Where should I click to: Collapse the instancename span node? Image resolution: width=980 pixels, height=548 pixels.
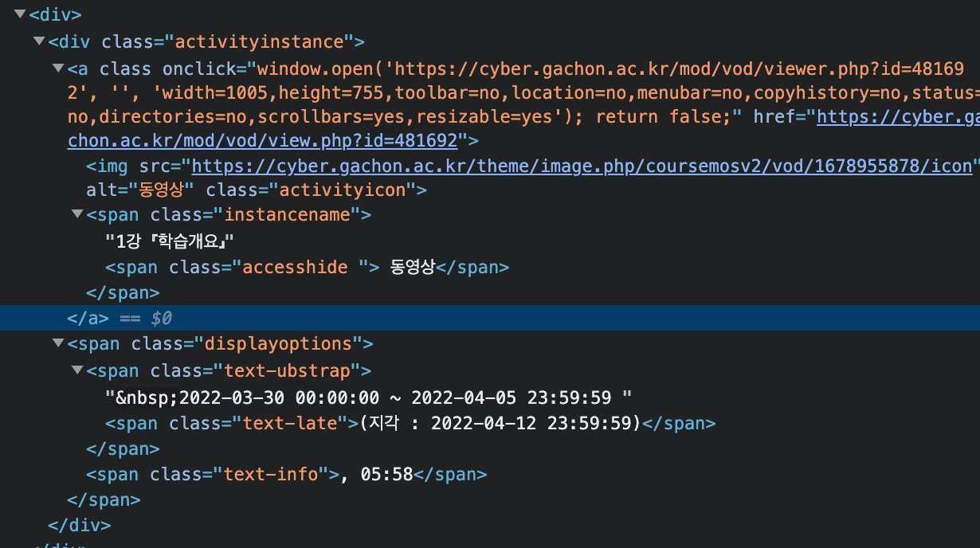76,214
